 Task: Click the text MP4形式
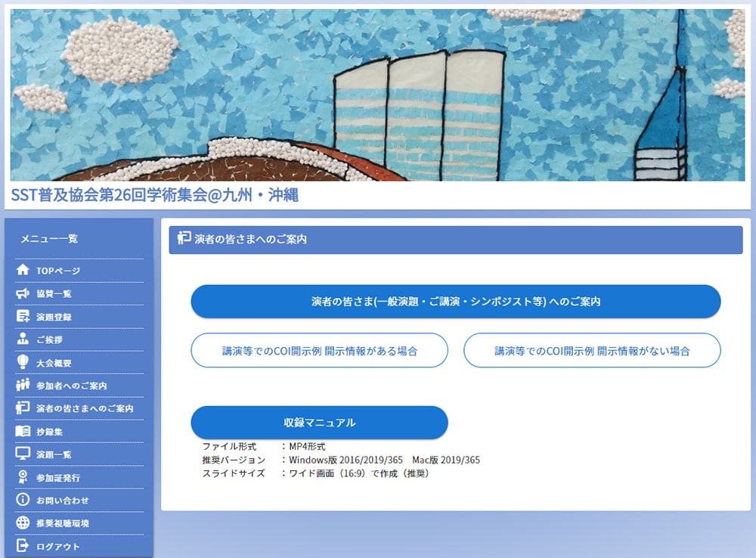pyautogui.click(x=307, y=447)
